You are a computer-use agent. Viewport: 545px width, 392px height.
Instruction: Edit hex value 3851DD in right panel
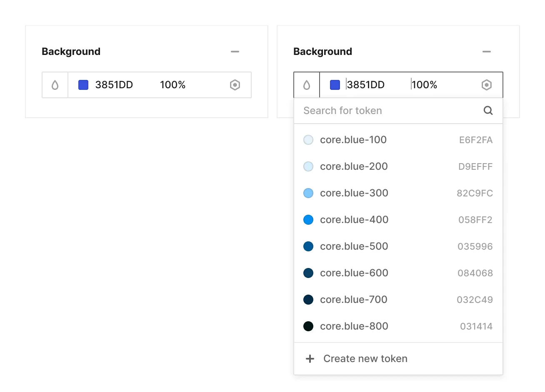[366, 85]
